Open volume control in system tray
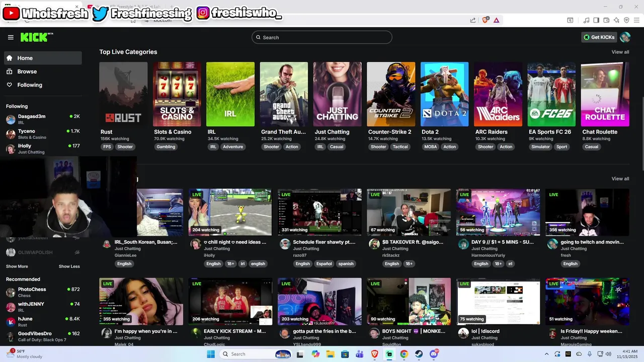The image size is (644, 362). (608, 354)
